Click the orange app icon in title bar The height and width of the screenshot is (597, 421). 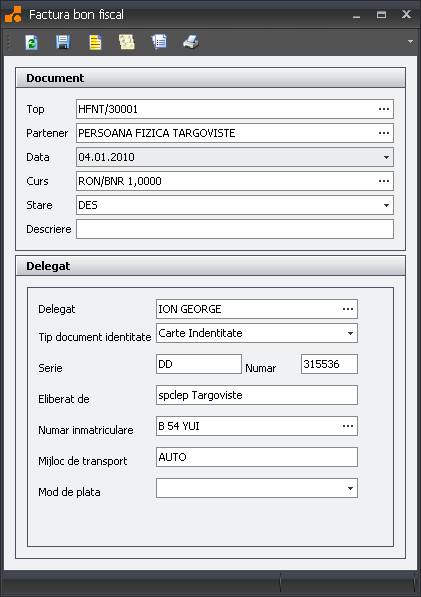(x=13, y=14)
